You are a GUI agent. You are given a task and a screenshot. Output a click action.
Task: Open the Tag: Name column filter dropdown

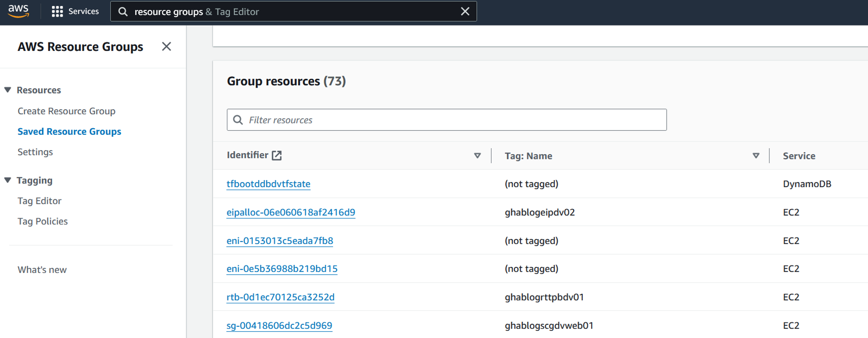click(x=756, y=156)
